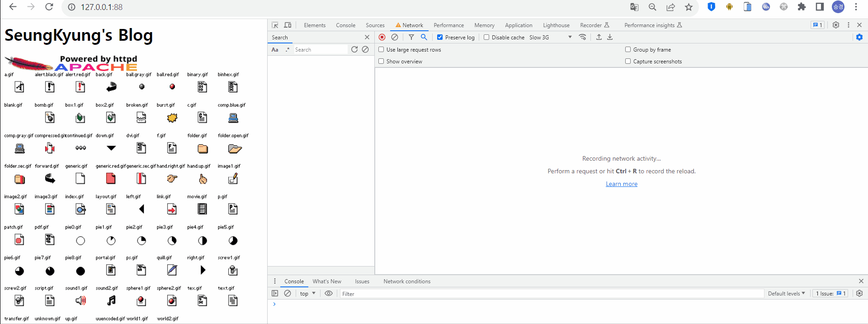This screenshot has height=324, width=868.
Task: Clear the network log icon
Action: [395, 37]
